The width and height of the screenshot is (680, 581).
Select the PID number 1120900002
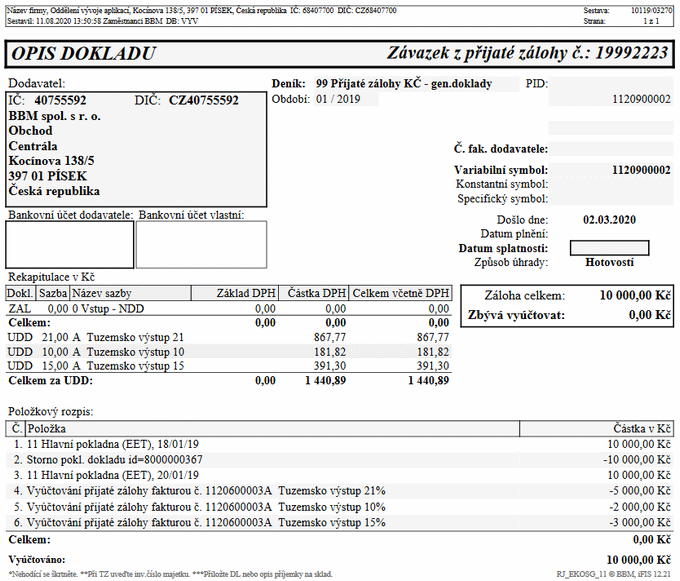[641, 99]
